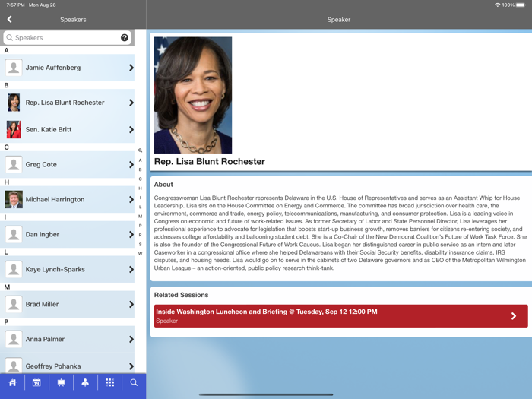Tap the index search icon above letter A
Viewport: 532px width, 399px height.
[x=140, y=150]
